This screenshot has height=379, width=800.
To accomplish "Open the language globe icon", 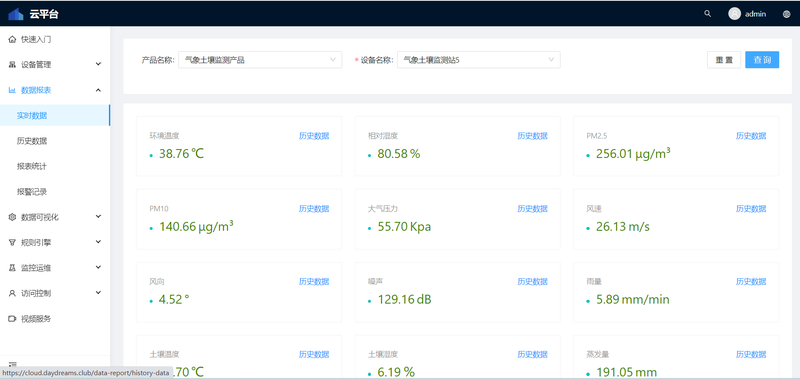I will (786, 14).
